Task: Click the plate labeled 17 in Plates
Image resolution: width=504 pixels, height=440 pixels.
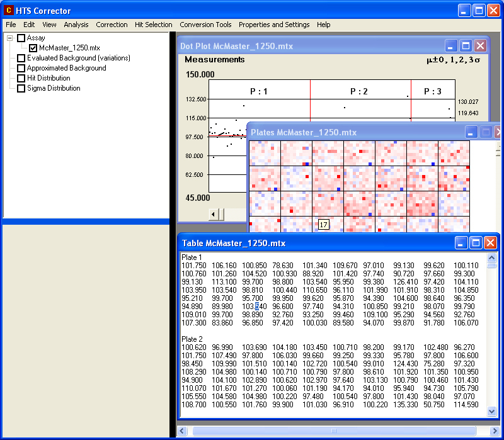Action: pyautogui.click(x=328, y=224)
